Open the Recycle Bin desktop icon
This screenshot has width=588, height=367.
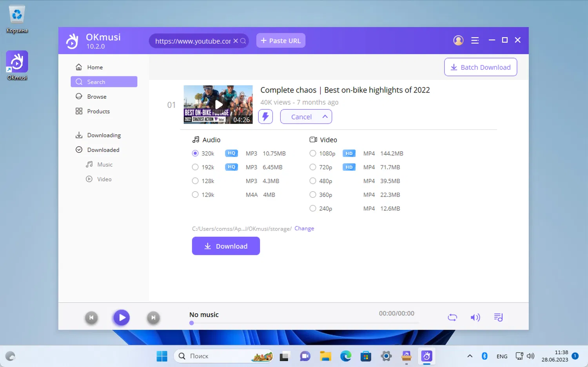(x=17, y=19)
